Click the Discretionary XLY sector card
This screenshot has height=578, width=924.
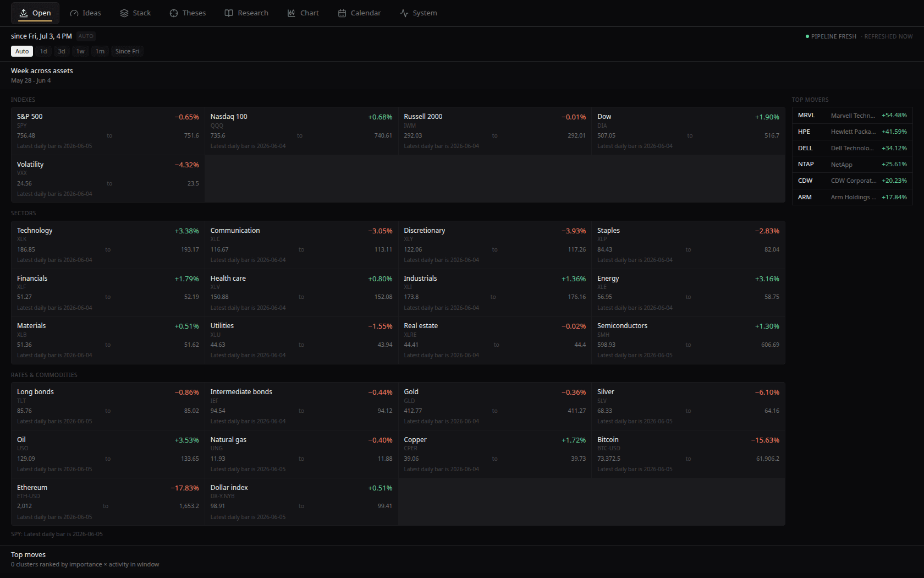(x=495, y=245)
